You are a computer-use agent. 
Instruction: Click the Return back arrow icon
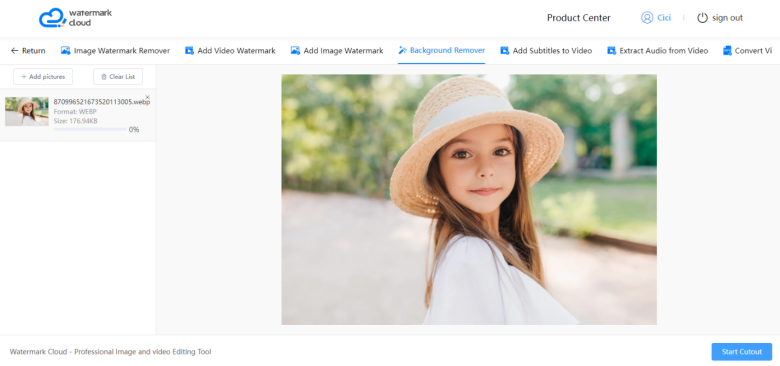tap(14, 51)
